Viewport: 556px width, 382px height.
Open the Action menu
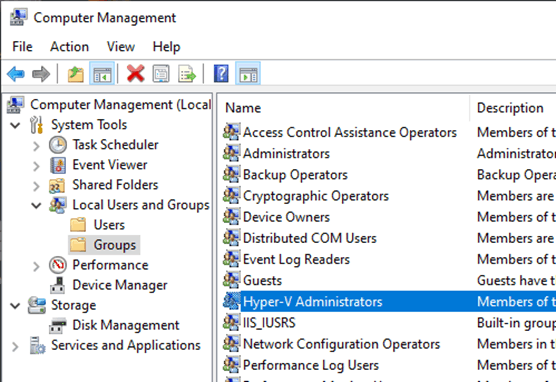coord(70,46)
